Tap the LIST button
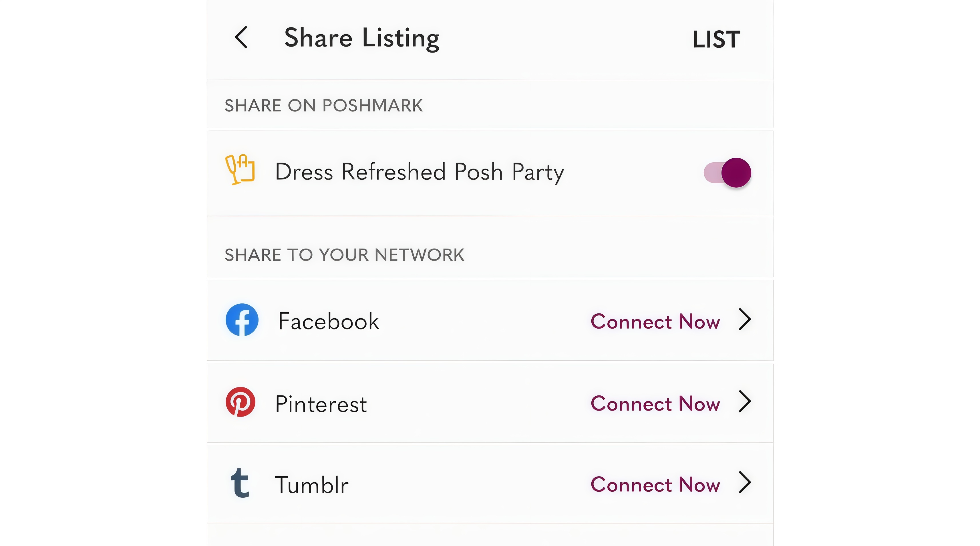Viewport: 980px width, 546px height. tap(716, 39)
